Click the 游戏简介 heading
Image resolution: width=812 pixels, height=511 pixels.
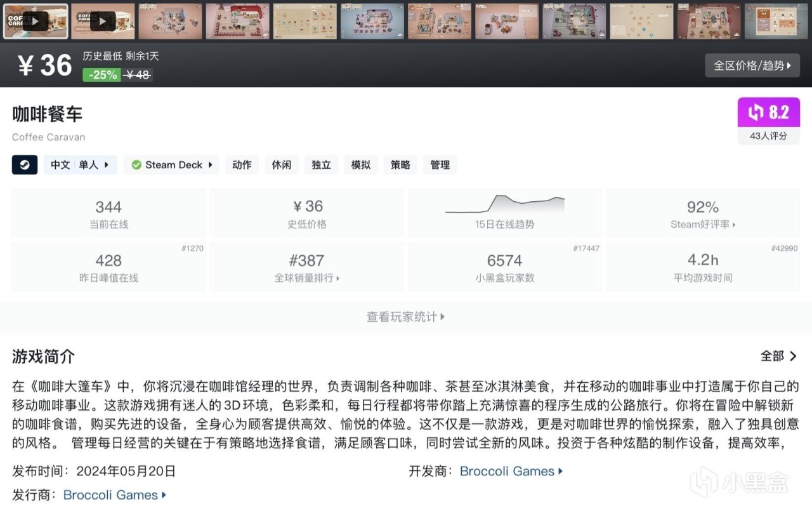pos(43,357)
